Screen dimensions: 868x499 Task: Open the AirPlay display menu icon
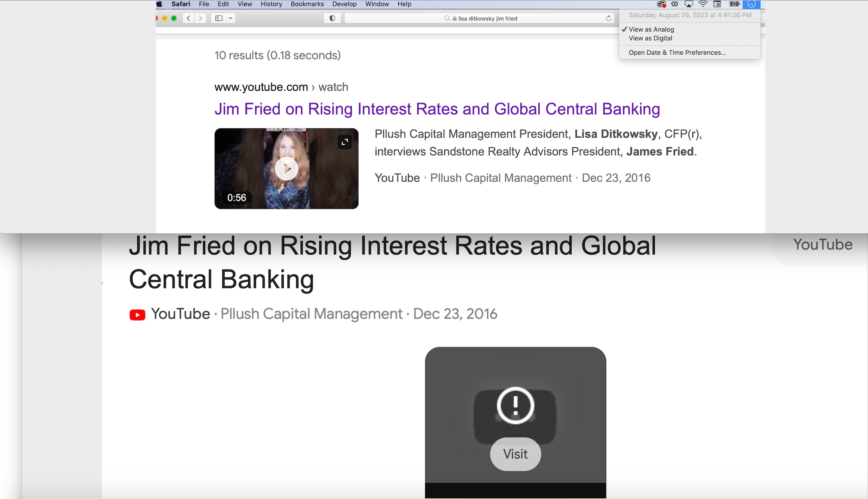[x=688, y=4]
